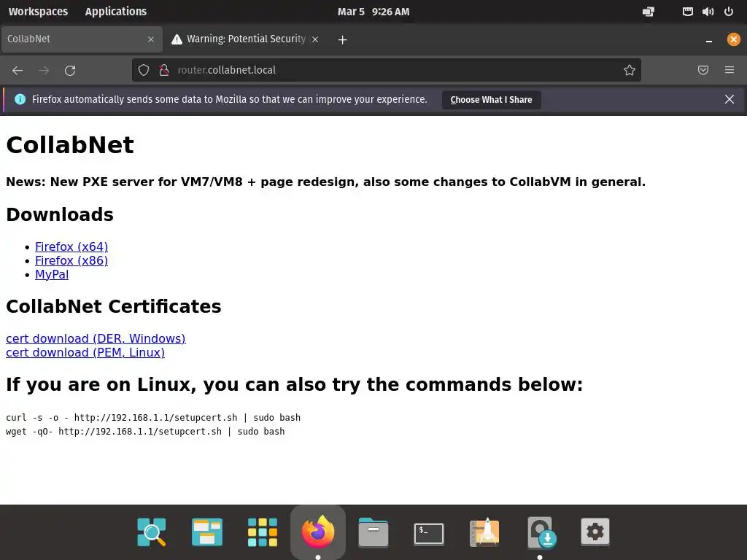Open the disk installer icon in dock
This screenshot has height=560, width=747.
[542, 532]
